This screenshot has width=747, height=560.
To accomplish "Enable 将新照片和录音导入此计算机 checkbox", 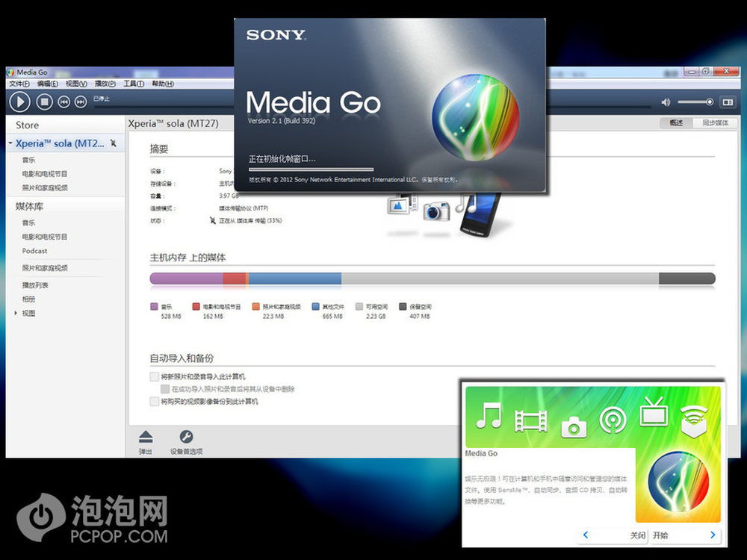I will coord(154,376).
